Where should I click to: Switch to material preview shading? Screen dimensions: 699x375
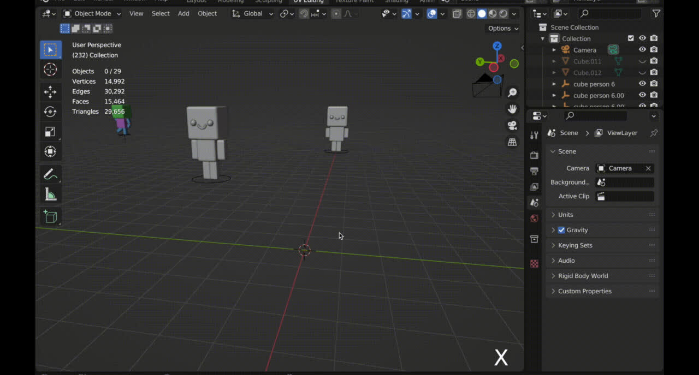click(493, 14)
